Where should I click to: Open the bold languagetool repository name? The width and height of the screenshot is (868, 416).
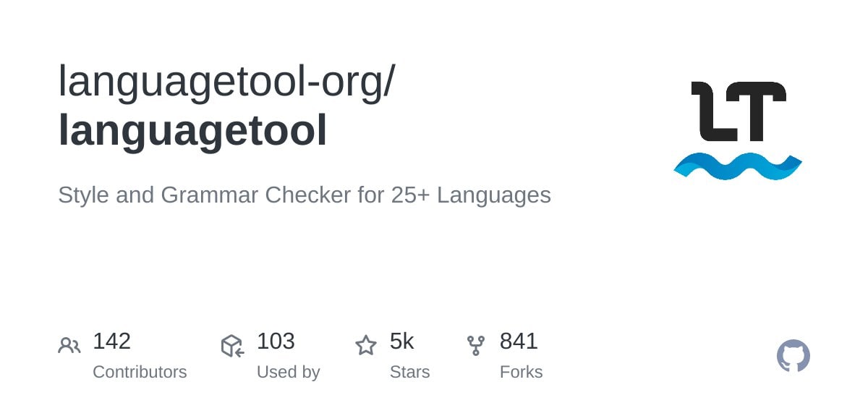point(192,130)
